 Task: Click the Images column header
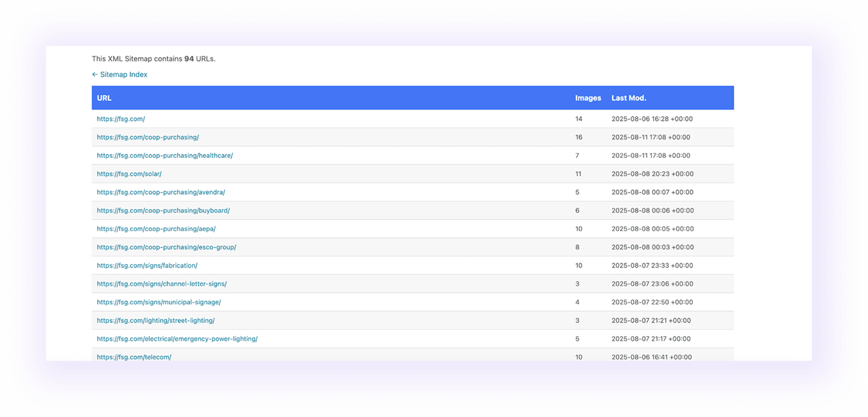pos(588,98)
